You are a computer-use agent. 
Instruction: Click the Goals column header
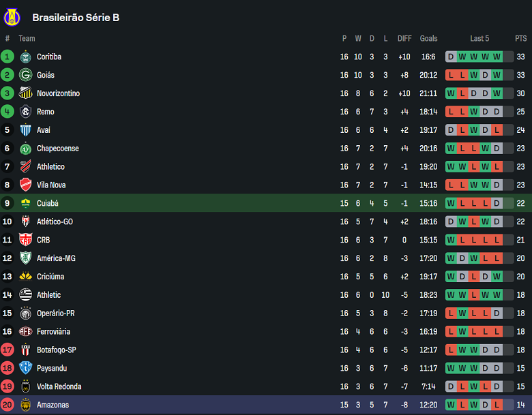pyautogui.click(x=428, y=39)
